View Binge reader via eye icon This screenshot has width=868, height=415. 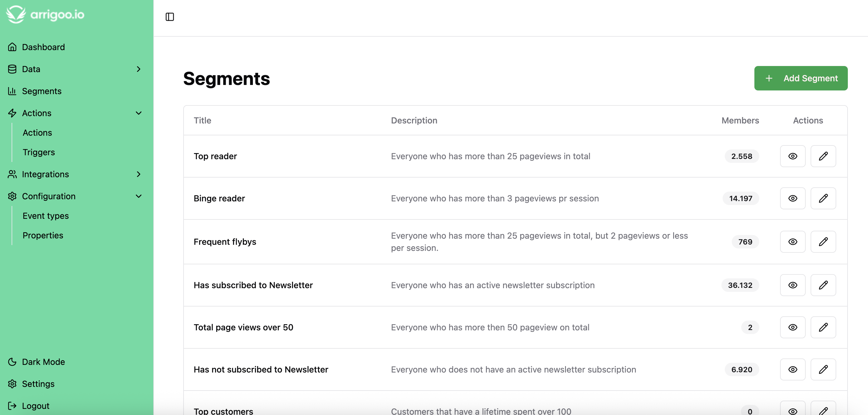point(792,198)
